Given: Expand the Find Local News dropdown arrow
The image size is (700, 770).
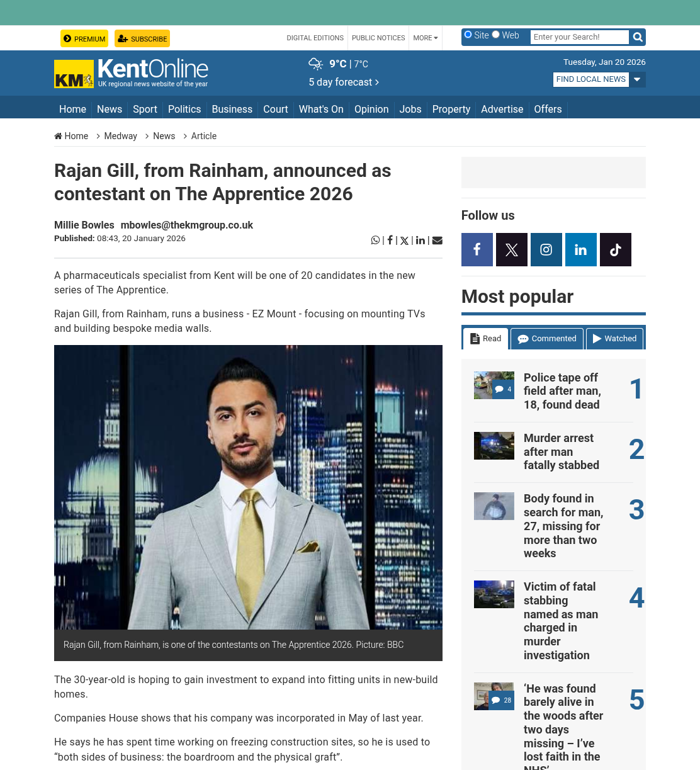Looking at the screenshot, I should point(637,79).
